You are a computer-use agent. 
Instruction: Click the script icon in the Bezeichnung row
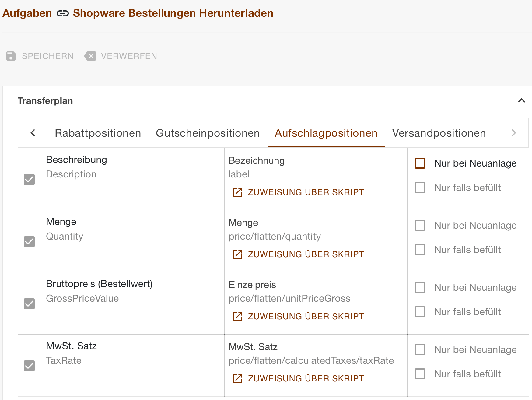point(237,192)
